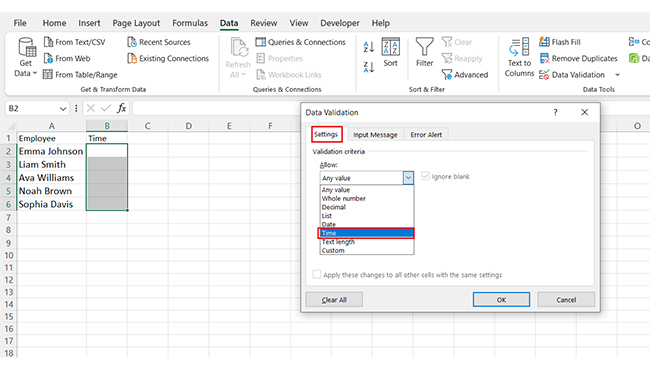Open Advanced filter options
The image size is (650, 370).
point(465,75)
